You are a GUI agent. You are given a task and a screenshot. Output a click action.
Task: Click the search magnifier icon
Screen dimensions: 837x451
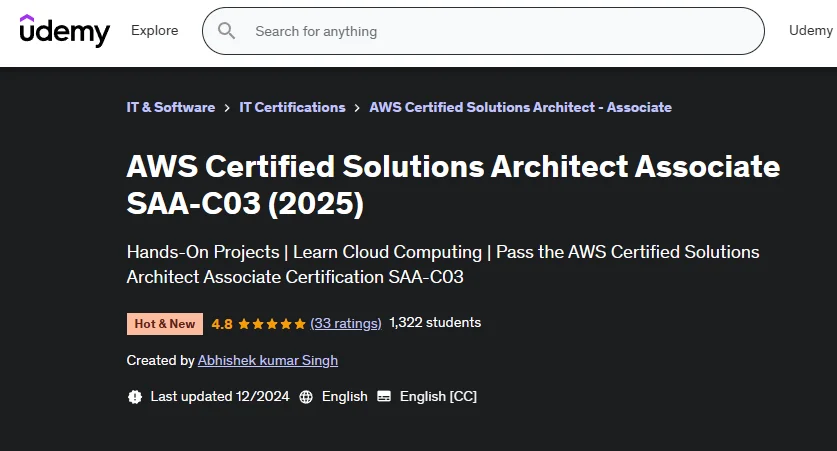[226, 31]
